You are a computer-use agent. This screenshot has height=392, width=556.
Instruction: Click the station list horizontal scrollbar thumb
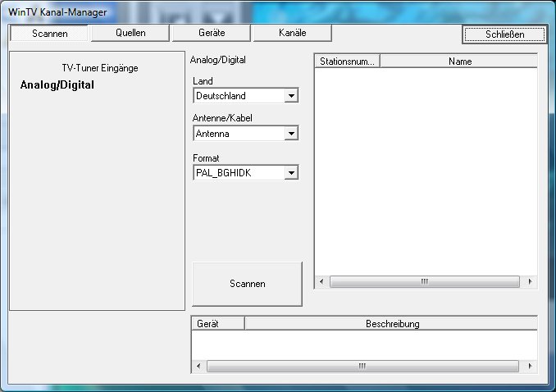(425, 281)
